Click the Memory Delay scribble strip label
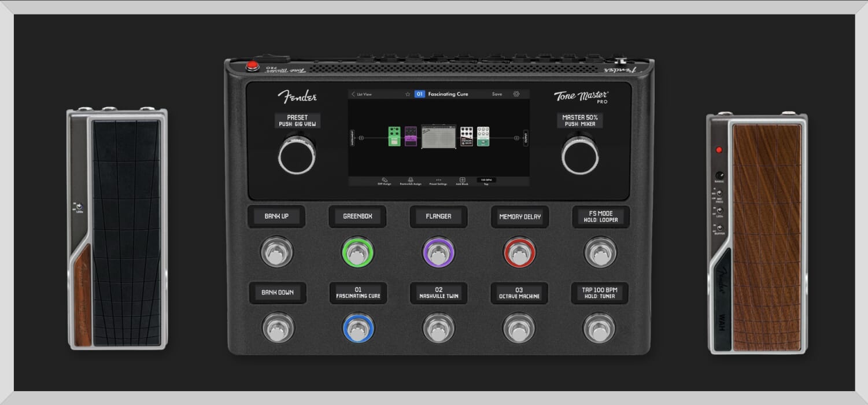 (x=520, y=216)
